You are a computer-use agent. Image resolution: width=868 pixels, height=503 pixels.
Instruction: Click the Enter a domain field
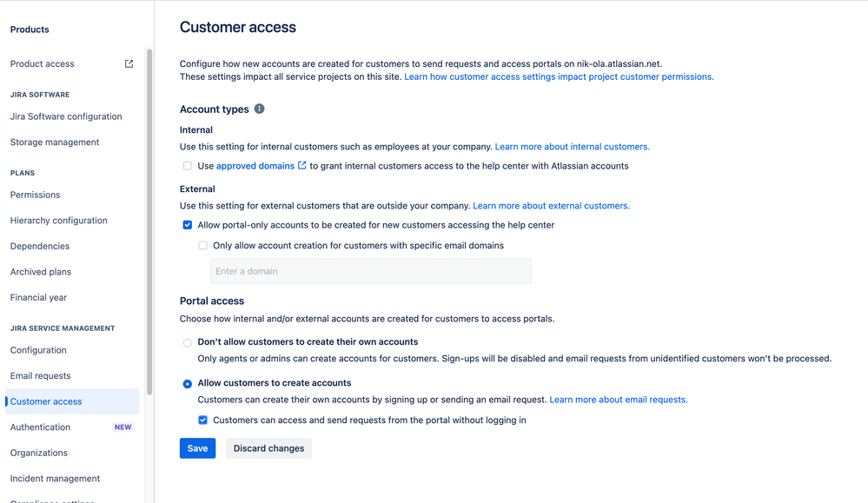[x=371, y=271]
